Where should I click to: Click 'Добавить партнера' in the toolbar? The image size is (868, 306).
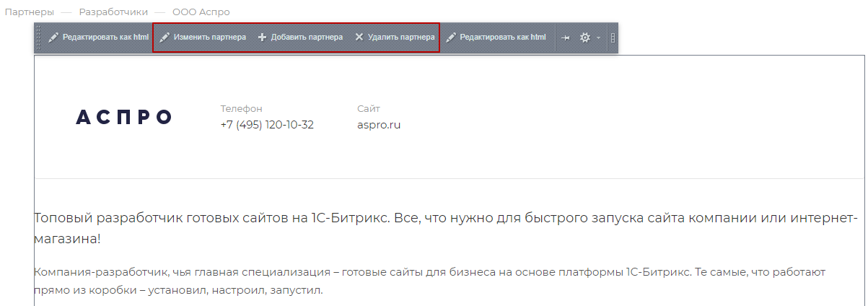300,38
